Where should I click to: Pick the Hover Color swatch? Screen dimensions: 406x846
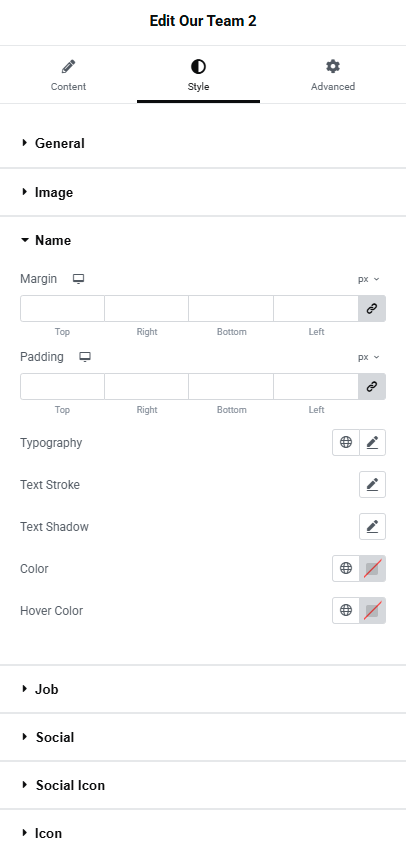tap(373, 610)
